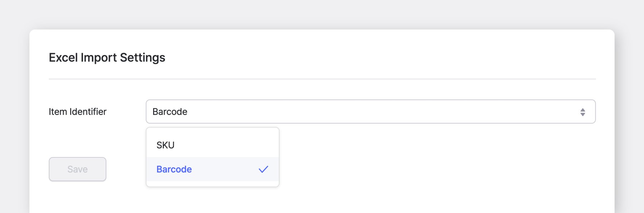Click the divider line under the heading
Screen dimensions: 644x213
pyautogui.click(x=322, y=79)
